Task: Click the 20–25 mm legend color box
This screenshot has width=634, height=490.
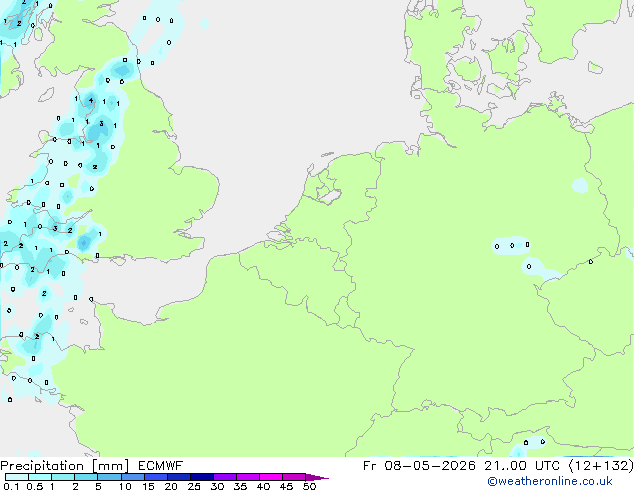Action: (179, 477)
